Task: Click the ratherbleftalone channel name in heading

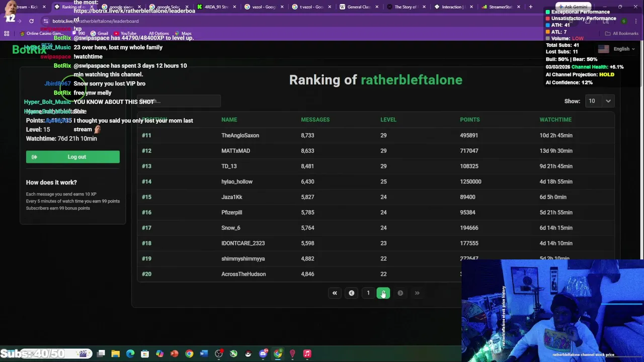Action: (412, 80)
